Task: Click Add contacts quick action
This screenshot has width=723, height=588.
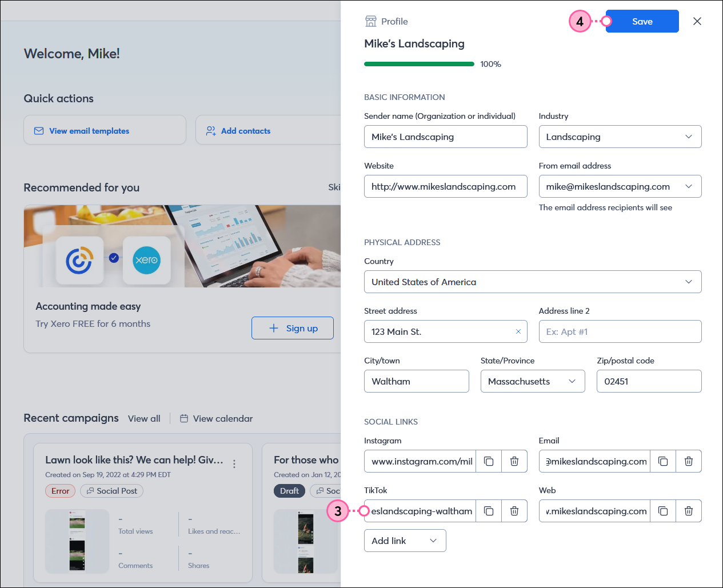Action: pos(267,130)
